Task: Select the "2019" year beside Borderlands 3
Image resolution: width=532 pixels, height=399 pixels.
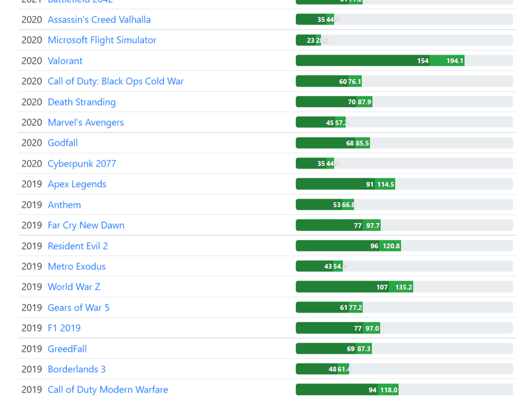Action: click(32, 369)
